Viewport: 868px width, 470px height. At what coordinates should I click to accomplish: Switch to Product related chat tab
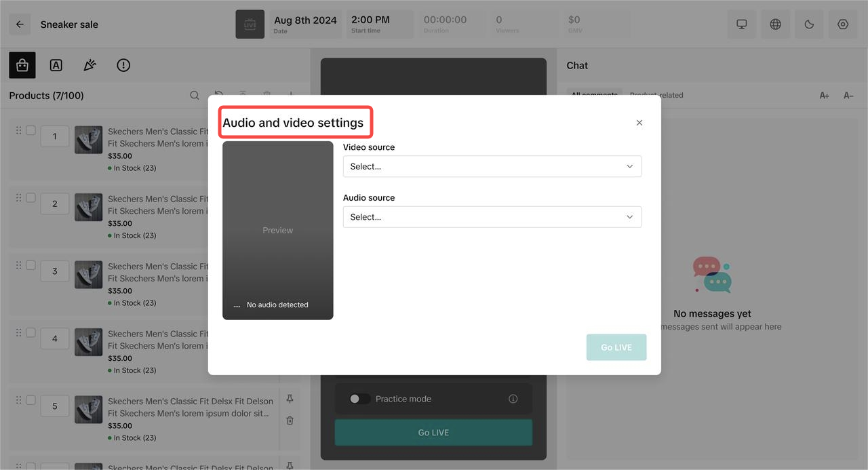click(656, 96)
